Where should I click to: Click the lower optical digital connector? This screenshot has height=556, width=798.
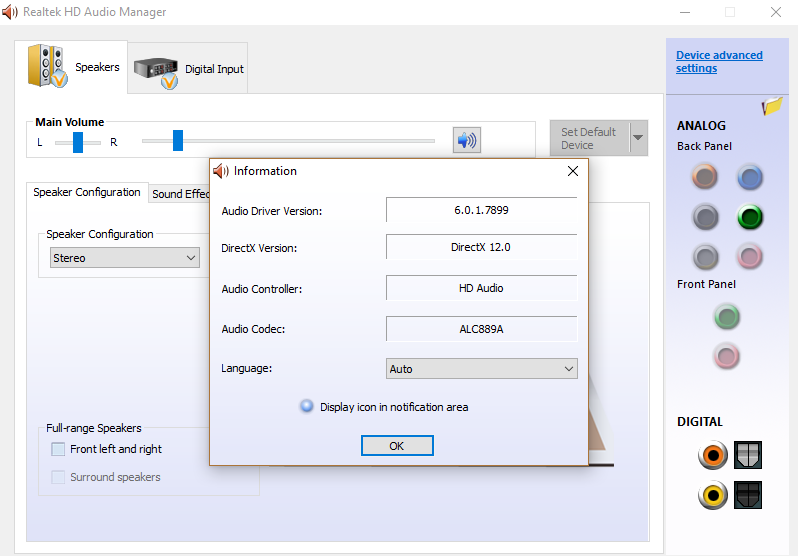pyautogui.click(x=748, y=495)
